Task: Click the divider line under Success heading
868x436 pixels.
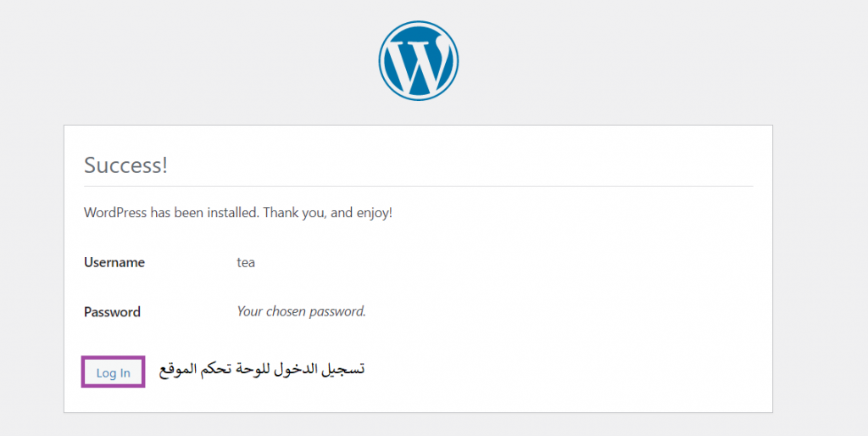Action: coord(419,186)
